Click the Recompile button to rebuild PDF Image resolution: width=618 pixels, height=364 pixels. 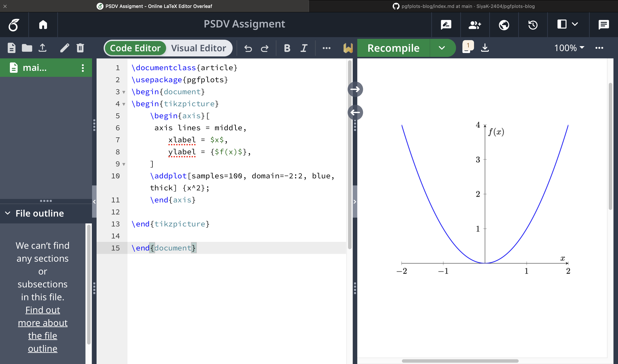pyautogui.click(x=393, y=48)
